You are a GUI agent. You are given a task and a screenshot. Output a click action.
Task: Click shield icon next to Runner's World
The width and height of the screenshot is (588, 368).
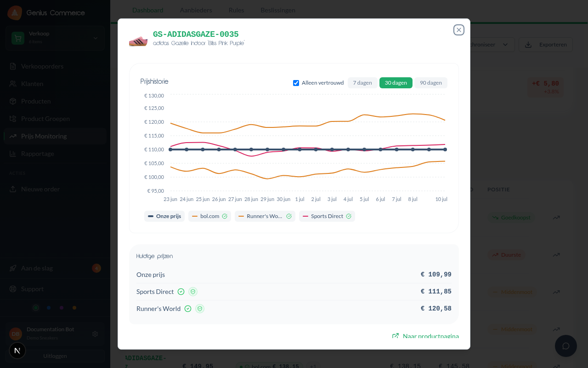pos(200,309)
